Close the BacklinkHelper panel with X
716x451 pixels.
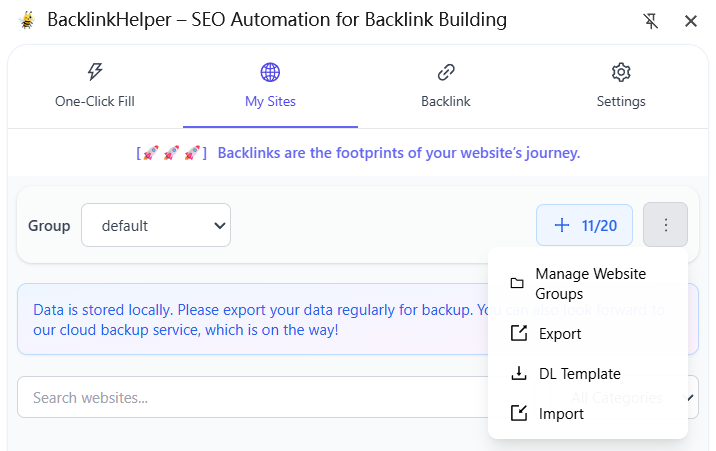pos(691,21)
